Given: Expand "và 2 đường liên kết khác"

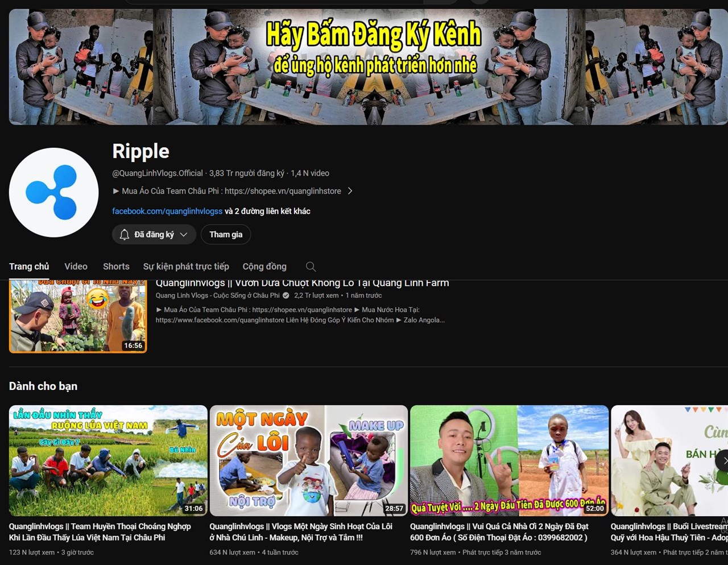Looking at the screenshot, I should point(266,211).
